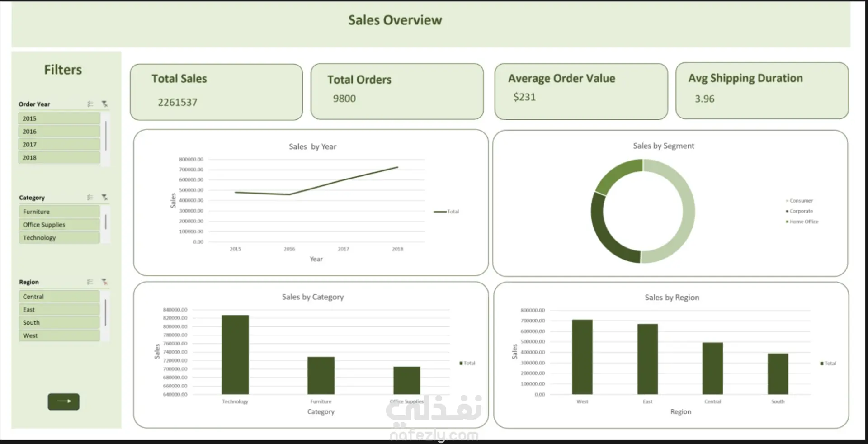Click the Sales by Segment chart title

[663, 146]
